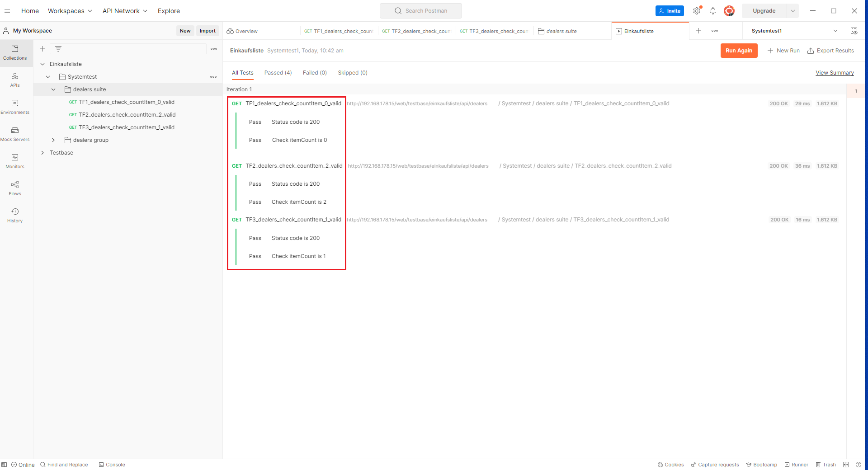Screen dimensions: 868x470
Task: Open Upgrade dropdown arrow
Action: pyautogui.click(x=793, y=11)
